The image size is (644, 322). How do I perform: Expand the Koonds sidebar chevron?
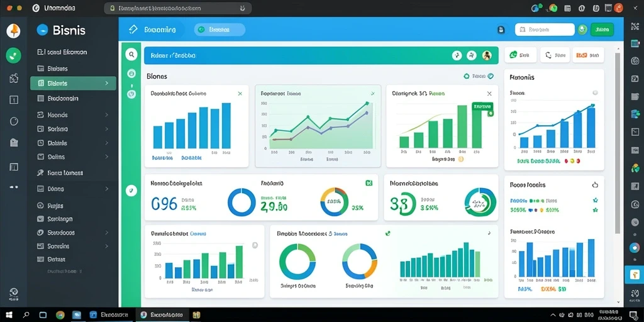107,115
